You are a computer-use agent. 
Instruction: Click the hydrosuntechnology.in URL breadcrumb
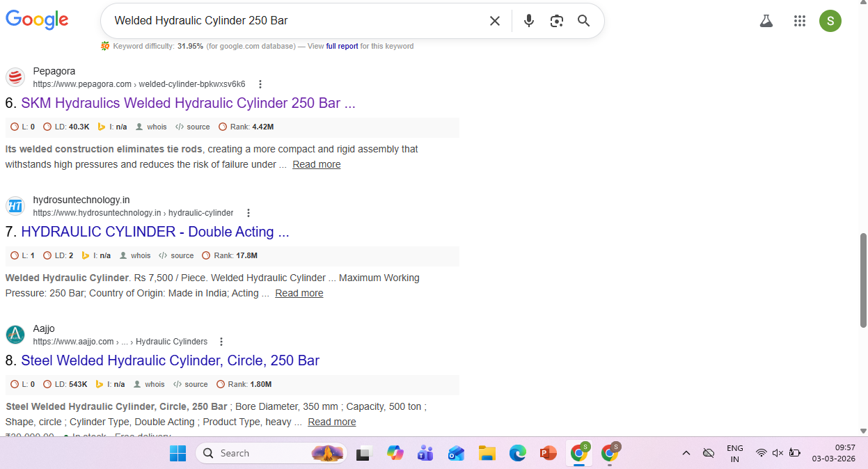(x=133, y=213)
